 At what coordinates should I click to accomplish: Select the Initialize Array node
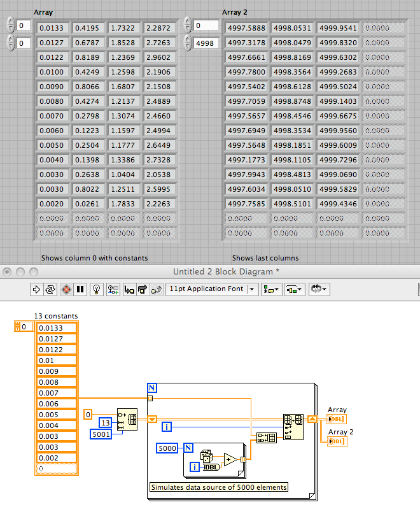pyautogui.click(x=127, y=419)
